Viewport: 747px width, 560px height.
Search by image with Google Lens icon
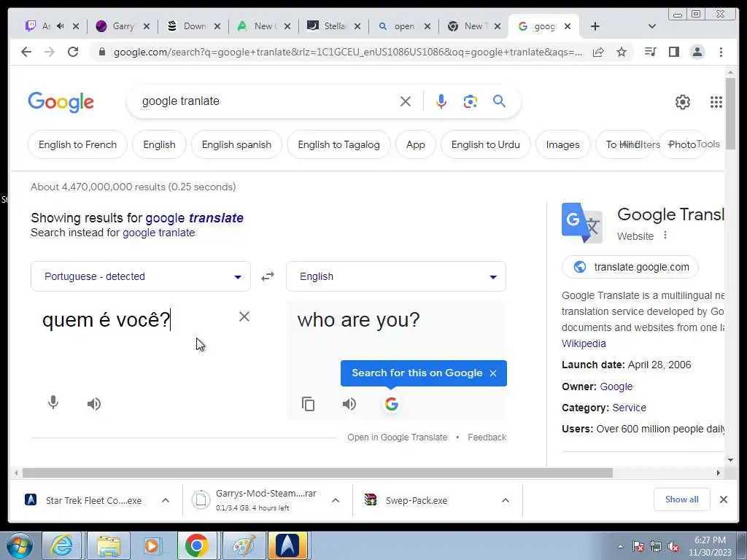(471, 101)
